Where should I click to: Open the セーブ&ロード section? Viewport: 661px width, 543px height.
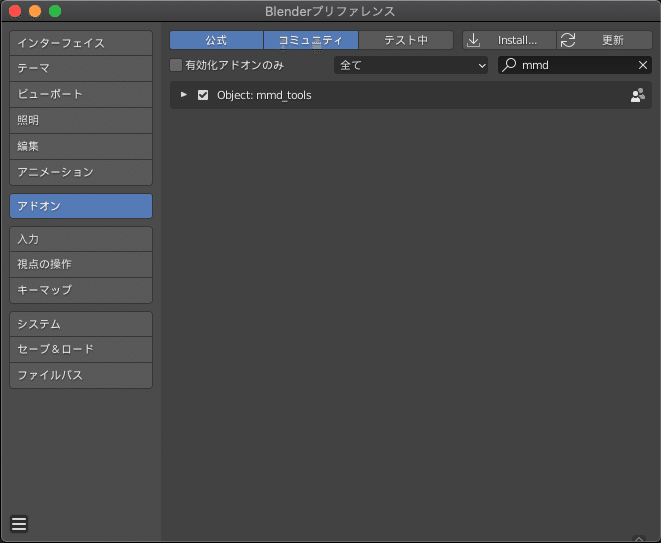81,349
